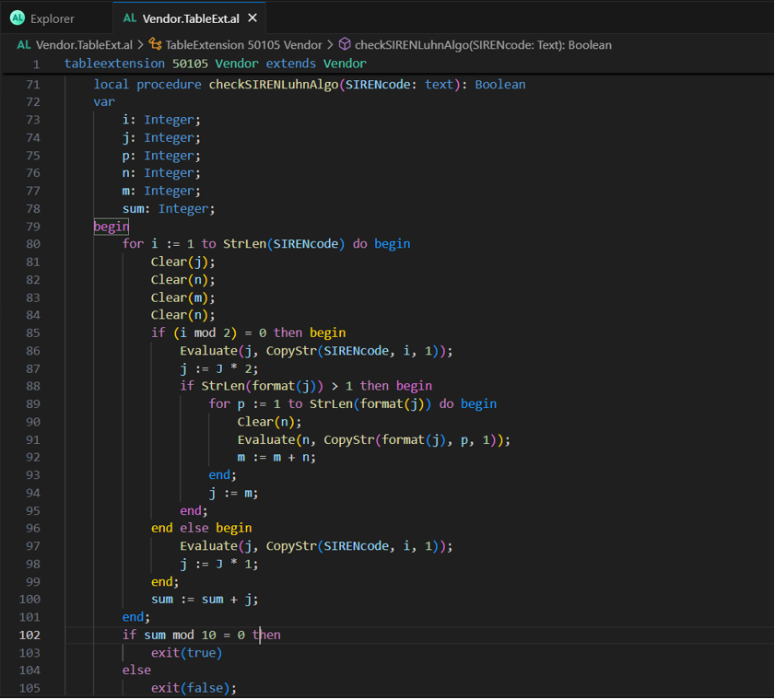Image resolution: width=775 pixels, height=700 pixels.
Task: Click the AL icon on the Explorer tab
Action: pyautogui.click(x=17, y=18)
